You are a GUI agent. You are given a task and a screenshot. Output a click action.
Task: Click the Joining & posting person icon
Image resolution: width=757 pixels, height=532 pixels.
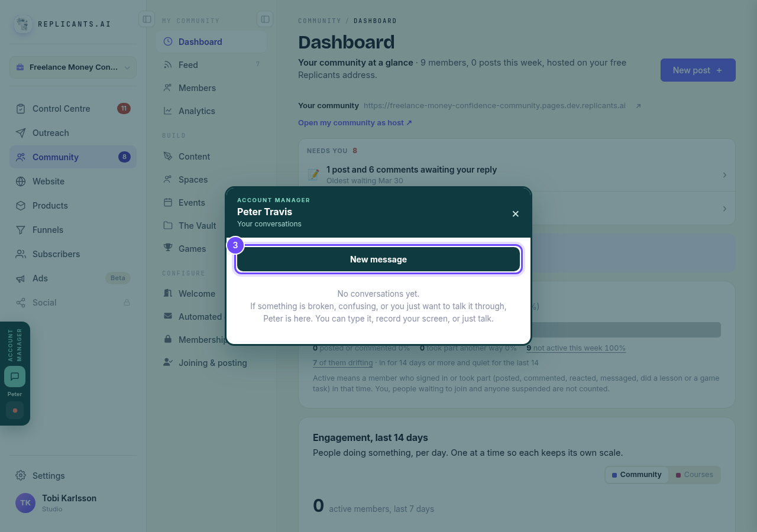click(168, 363)
